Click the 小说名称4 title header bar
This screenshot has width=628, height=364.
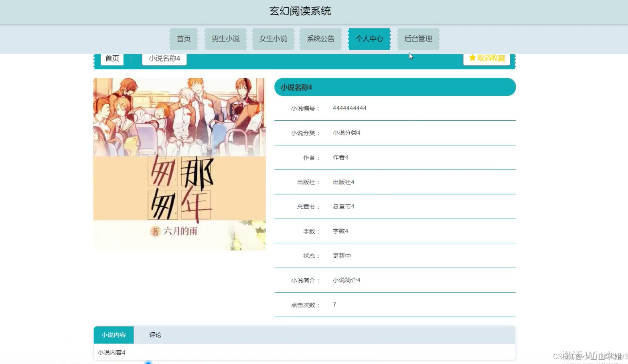pos(394,87)
